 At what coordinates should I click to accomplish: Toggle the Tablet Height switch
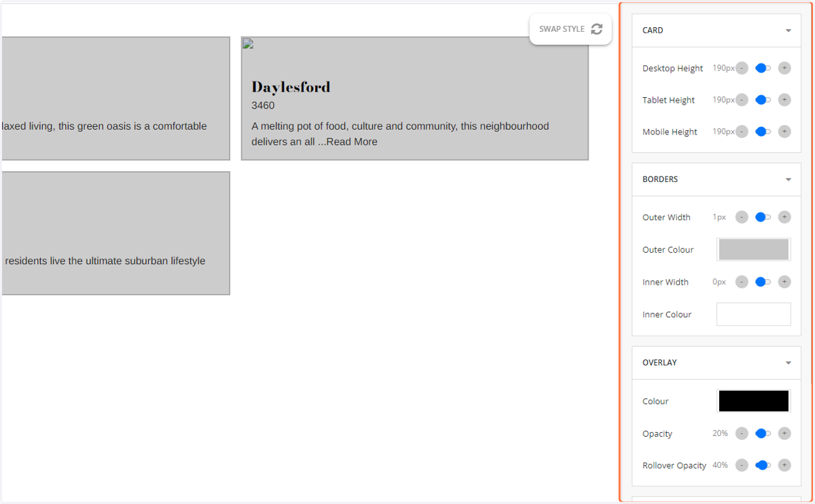pyautogui.click(x=763, y=100)
